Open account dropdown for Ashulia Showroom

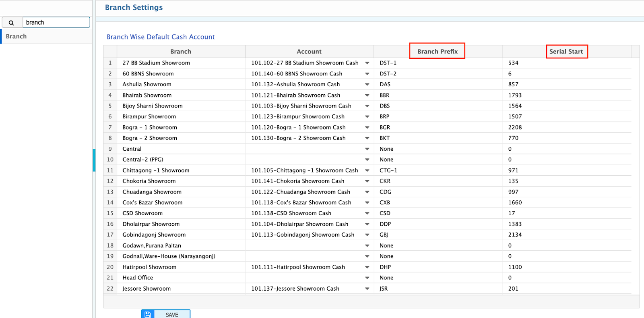[x=367, y=85]
